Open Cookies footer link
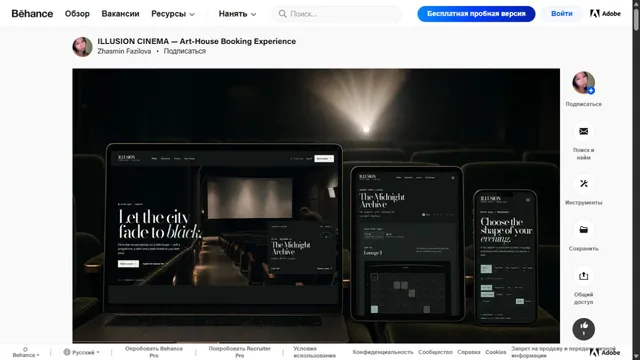The width and height of the screenshot is (640, 360). click(496, 352)
